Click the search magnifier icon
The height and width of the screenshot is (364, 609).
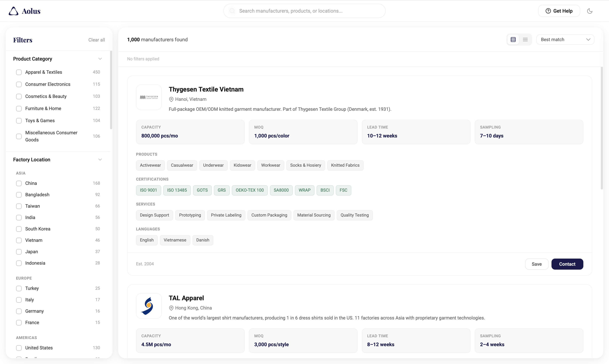(232, 11)
